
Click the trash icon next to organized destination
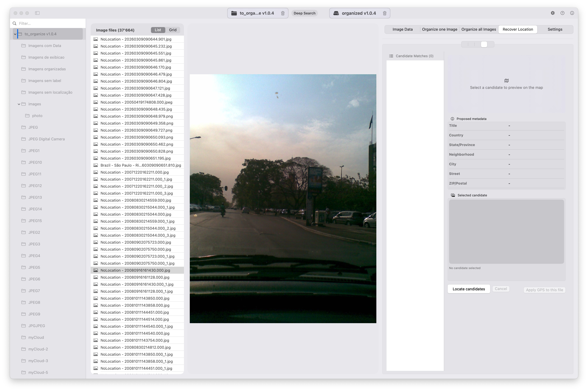tap(384, 13)
